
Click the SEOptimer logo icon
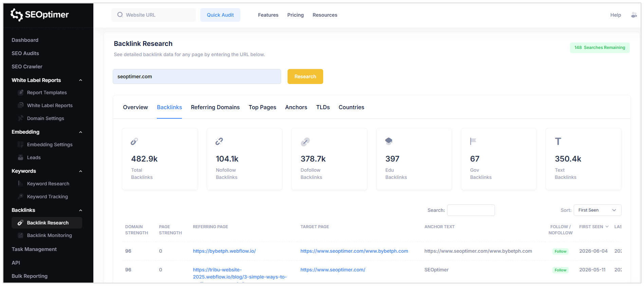pos(17,15)
